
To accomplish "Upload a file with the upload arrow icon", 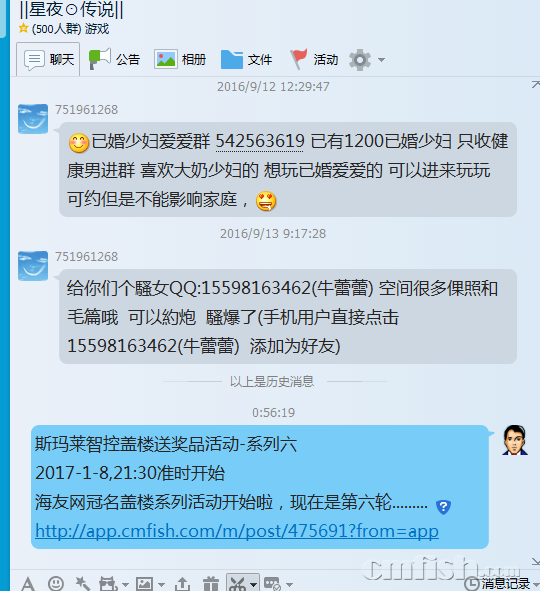I will click(x=183, y=584).
